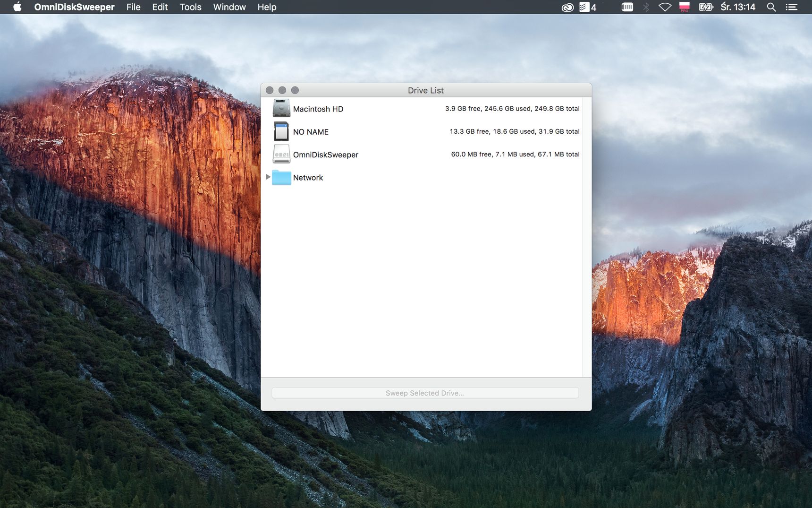Open the Creative Cloud menu bar icon
This screenshot has height=508, width=812.
coord(567,7)
